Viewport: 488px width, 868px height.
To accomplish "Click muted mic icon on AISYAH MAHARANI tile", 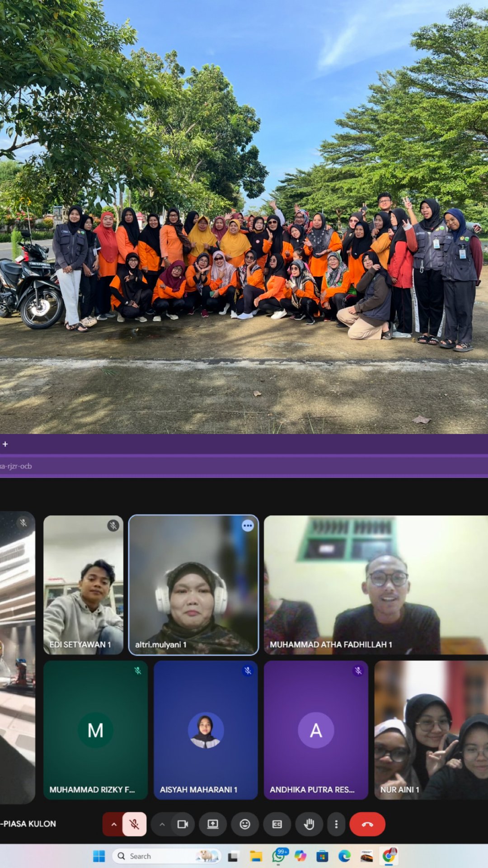I will pyautogui.click(x=248, y=670).
